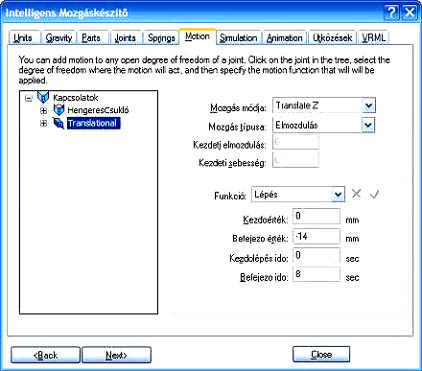The height and width of the screenshot is (371, 422).
Task: Click the Translational joint icon
Action: (x=59, y=123)
